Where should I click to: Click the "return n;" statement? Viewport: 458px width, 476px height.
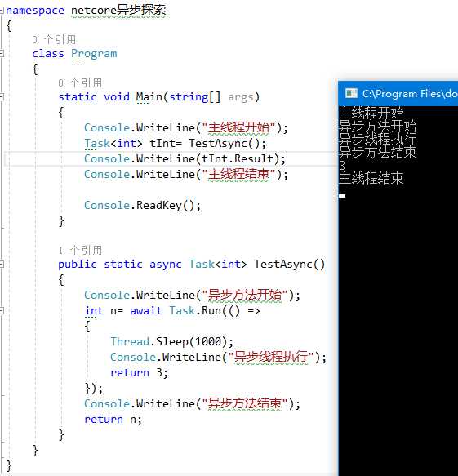pos(113,419)
